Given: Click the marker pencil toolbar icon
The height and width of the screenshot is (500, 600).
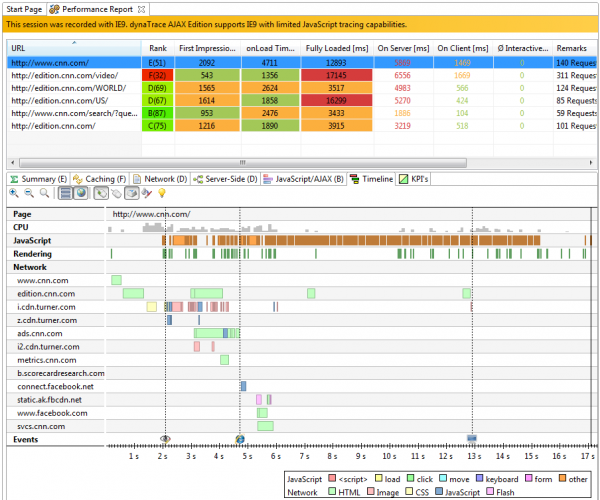Looking at the screenshot, I should pos(147,193).
